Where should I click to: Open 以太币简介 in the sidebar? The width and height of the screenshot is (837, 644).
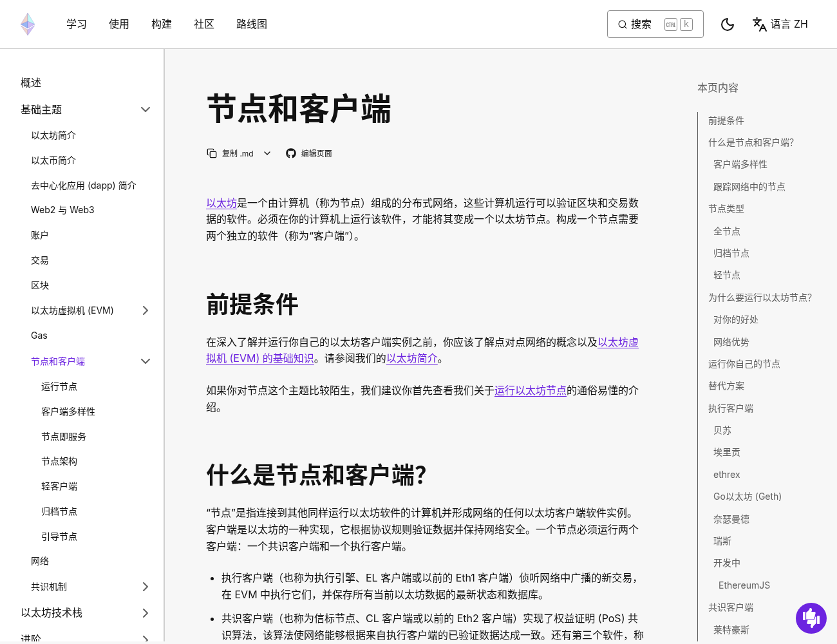pyautogui.click(x=53, y=160)
